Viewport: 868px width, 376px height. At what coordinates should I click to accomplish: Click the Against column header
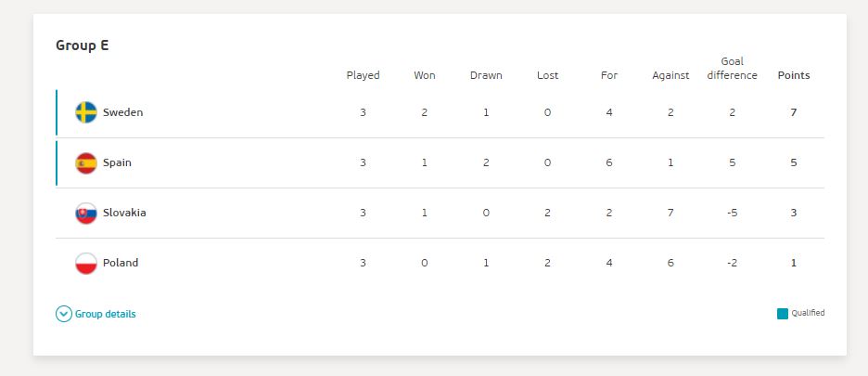[670, 75]
